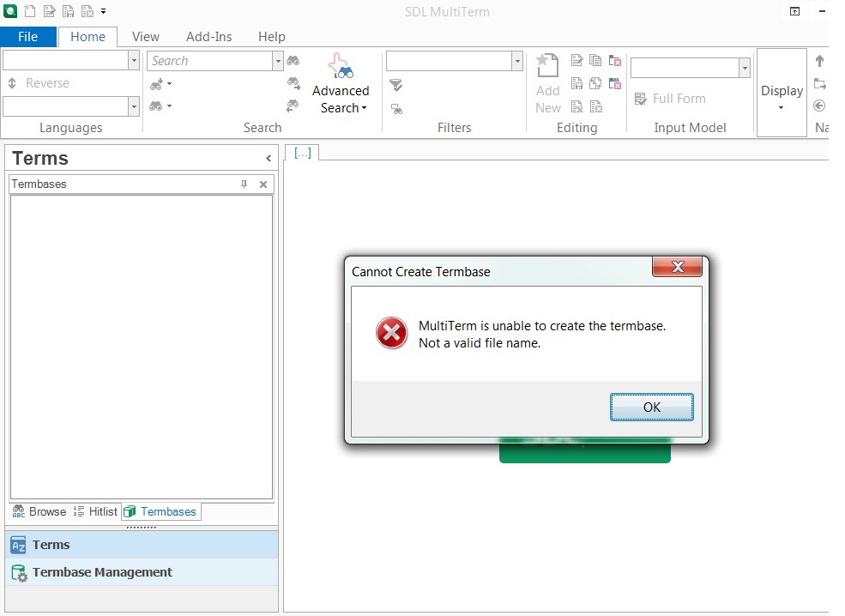
Task: Click the binoculars icon with right arrow
Action: point(293,83)
